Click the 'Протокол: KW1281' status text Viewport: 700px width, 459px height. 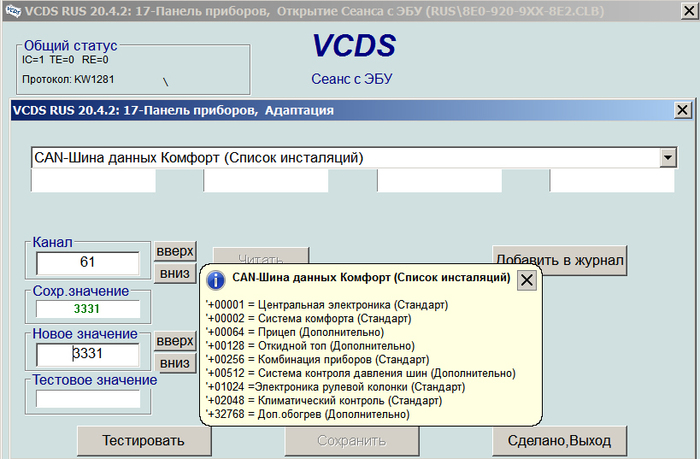[x=68, y=79]
